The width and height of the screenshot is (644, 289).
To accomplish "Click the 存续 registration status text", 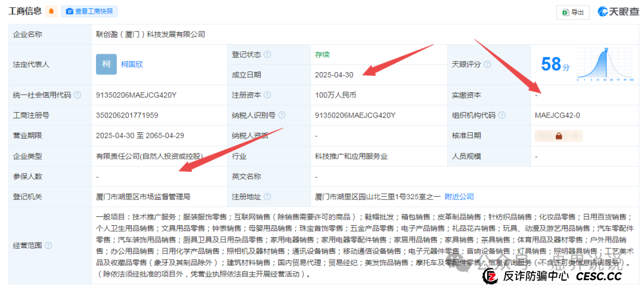I will click(322, 55).
